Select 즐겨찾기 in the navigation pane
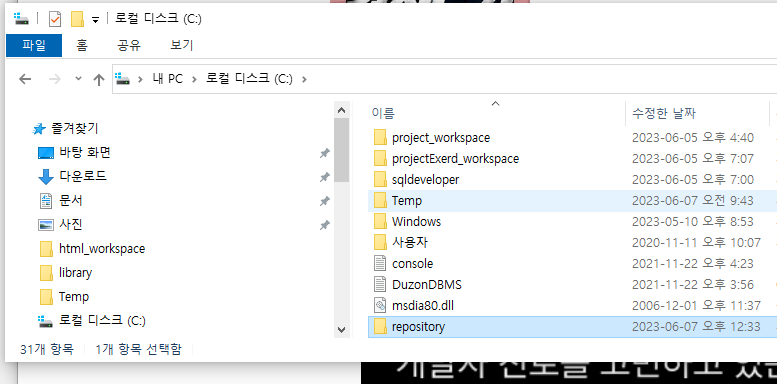Viewport: 777px width, 384px height. (x=74, y=129)
